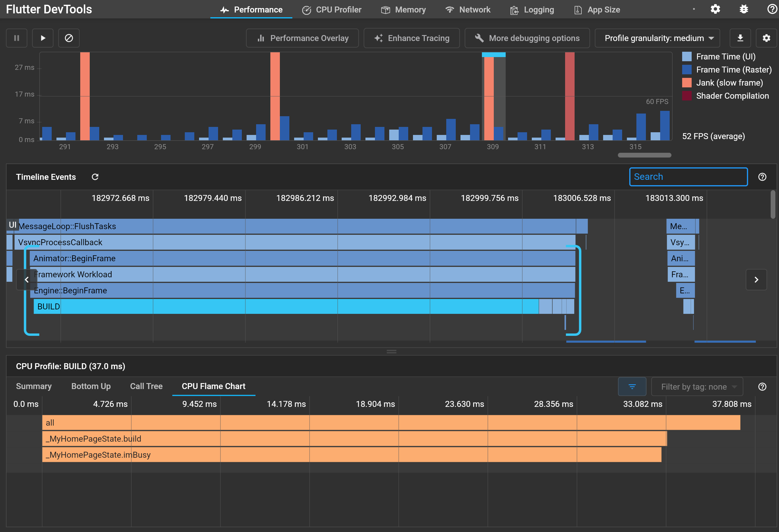Go to previous frame with left chevron
779x532 pixels.
pos(27,280)
